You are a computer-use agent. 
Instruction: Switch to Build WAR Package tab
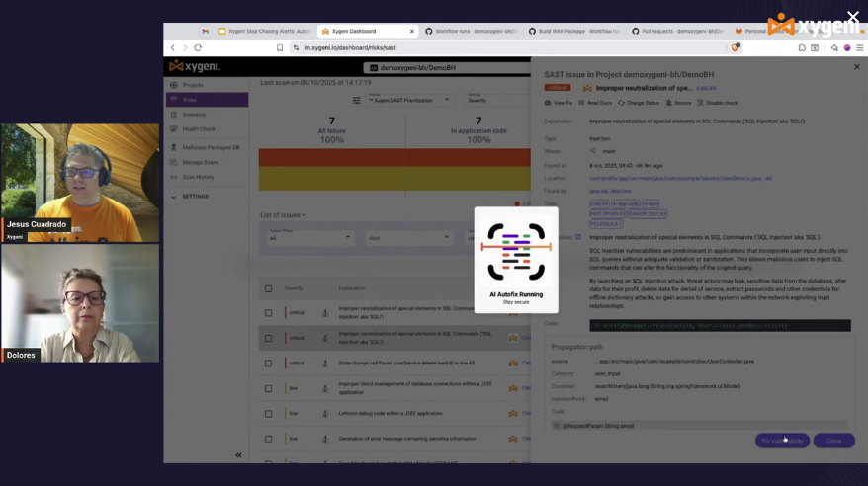pos(574,31)
